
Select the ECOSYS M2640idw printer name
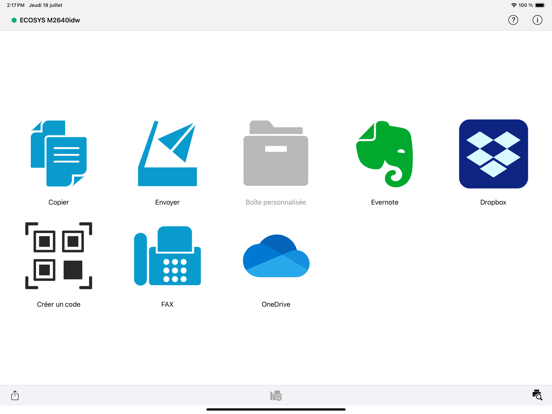pos(50,20)
